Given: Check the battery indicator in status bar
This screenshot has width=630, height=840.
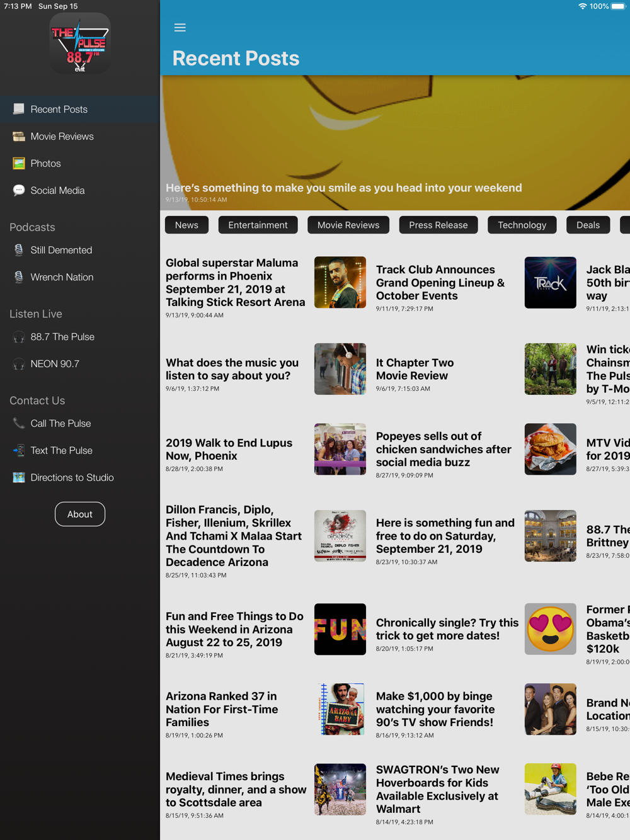Looking at the screenshot, I should [x=618, y=6].
